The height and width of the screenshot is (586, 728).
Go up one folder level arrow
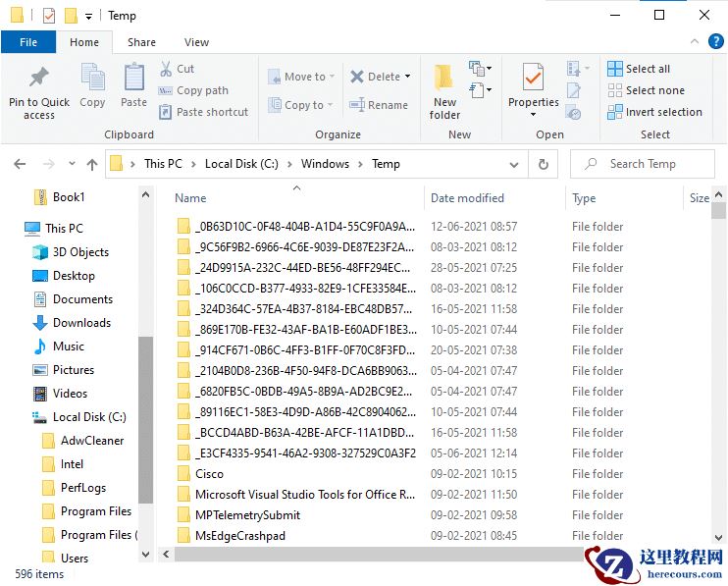pos(92,164)
